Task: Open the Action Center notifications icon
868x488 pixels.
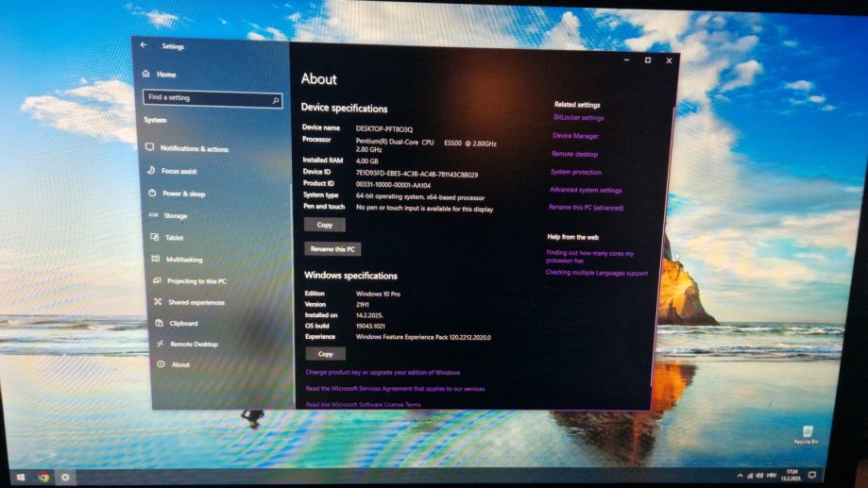Action: click(x=812, y=475)
